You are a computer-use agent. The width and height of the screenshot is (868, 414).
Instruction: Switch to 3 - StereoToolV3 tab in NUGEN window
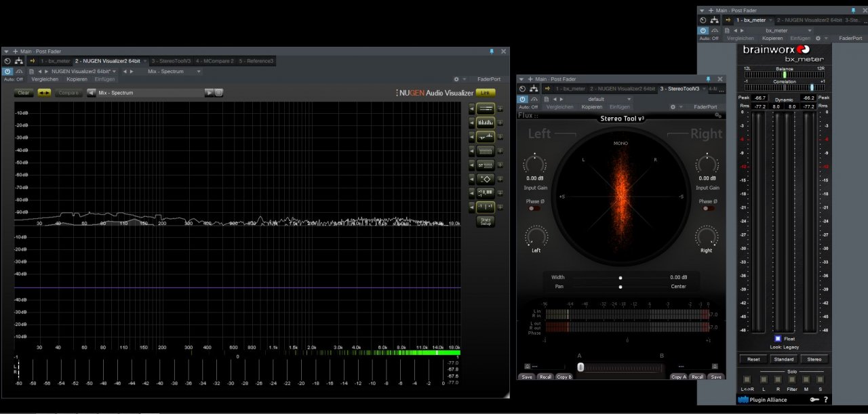[x=172, y=61]
